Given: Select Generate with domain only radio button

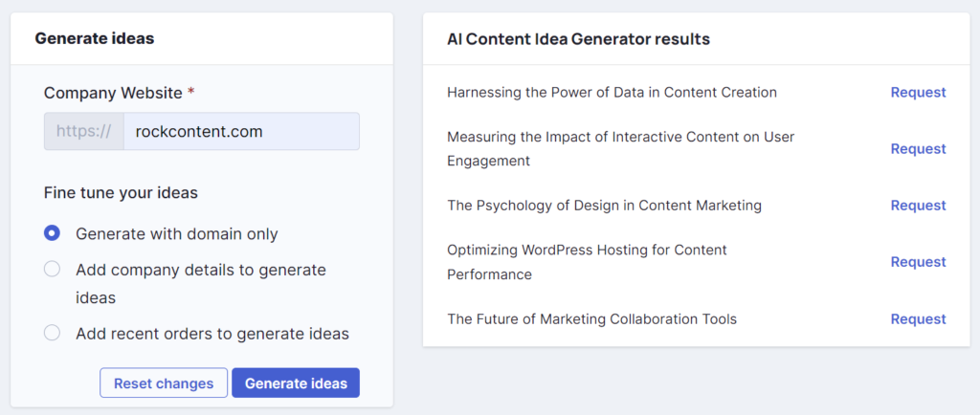Looking at the screenshot, I should [52, 233].
